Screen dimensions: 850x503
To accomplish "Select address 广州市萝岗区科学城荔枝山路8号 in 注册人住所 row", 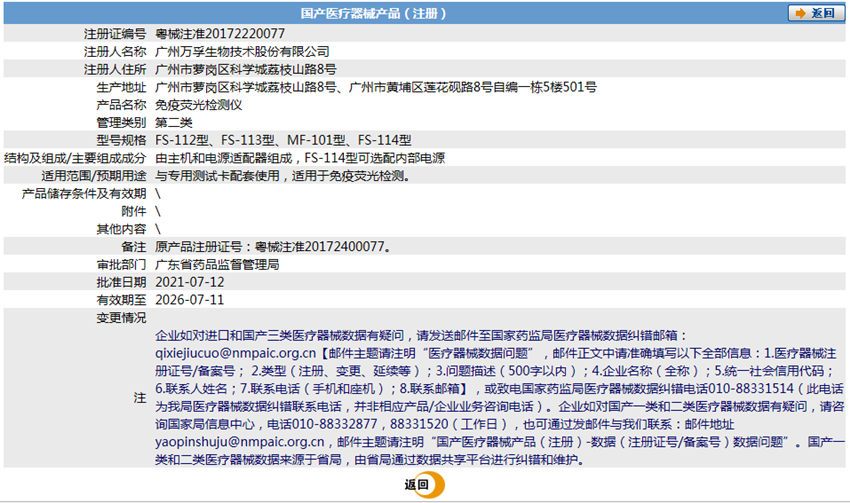I will pyautogui.click(x=246, y=69).
